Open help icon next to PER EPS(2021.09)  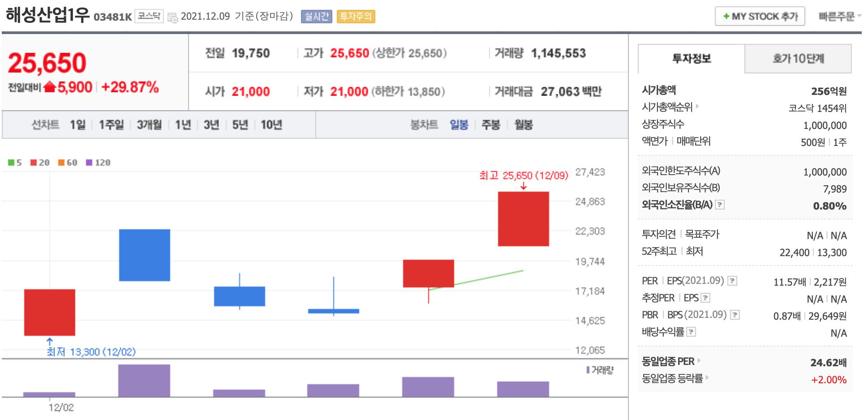pos(732,281)
